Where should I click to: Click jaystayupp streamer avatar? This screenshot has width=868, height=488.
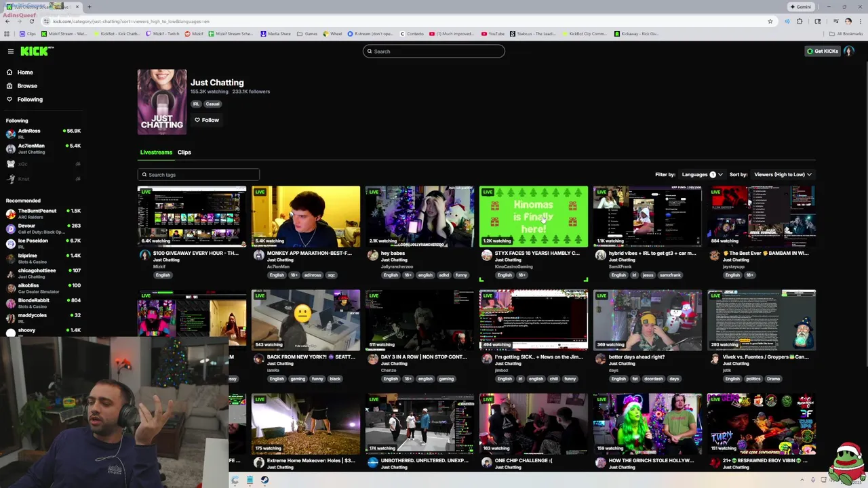pyautogui.click(x=714, y=255)
